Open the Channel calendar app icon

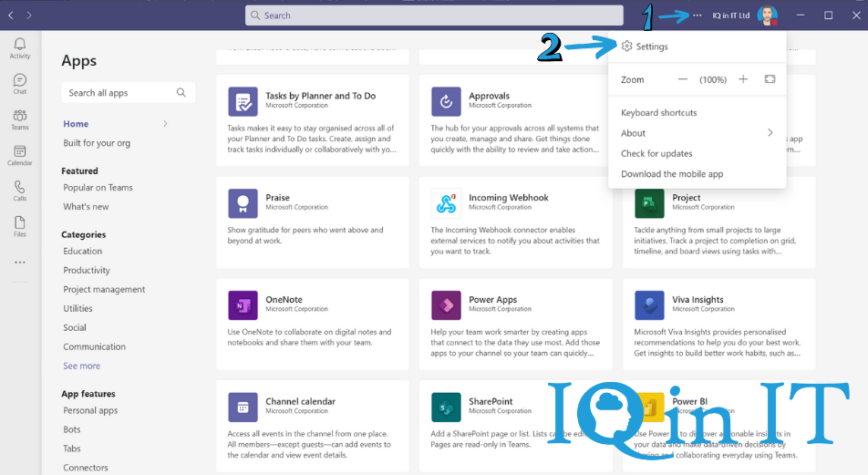coord(243,407)
